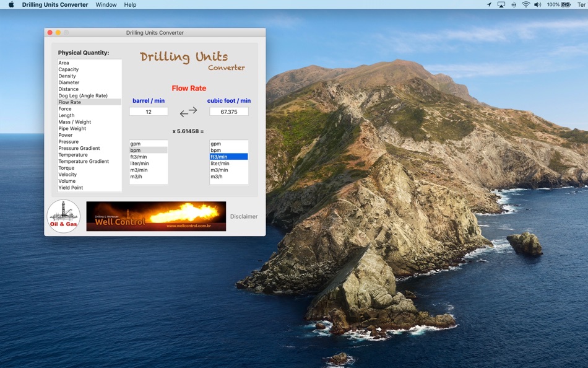Click the location arrow icon
588x368 pixels.
[x=489, y=4]
